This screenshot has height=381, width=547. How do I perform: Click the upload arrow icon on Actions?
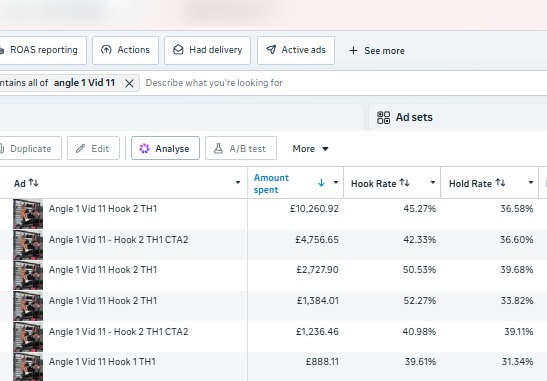click(x=106, y=50)
